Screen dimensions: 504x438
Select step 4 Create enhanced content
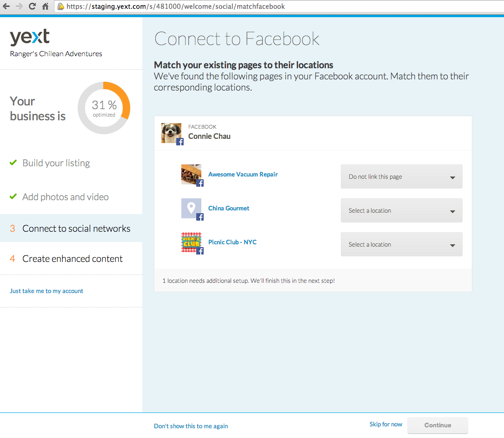71,259
